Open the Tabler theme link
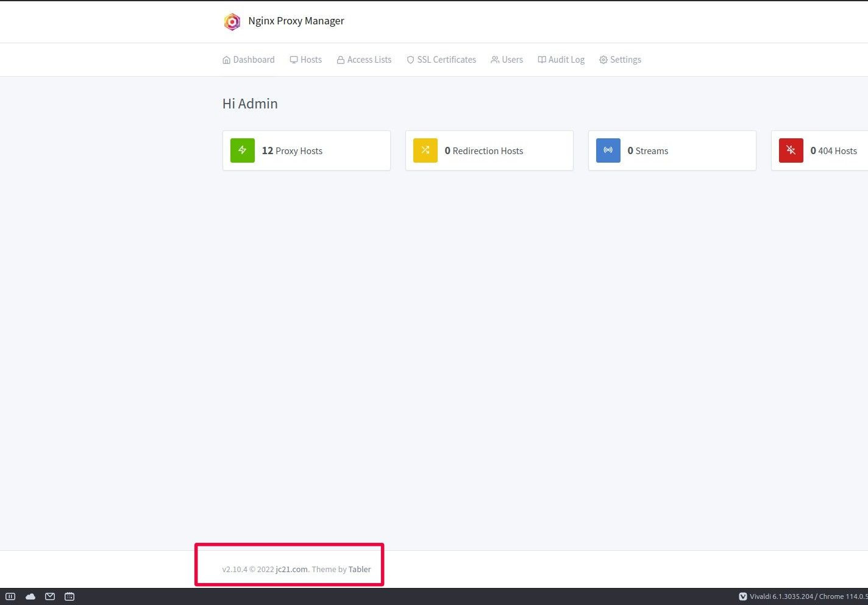868x605 pixels. coord(360,570)
